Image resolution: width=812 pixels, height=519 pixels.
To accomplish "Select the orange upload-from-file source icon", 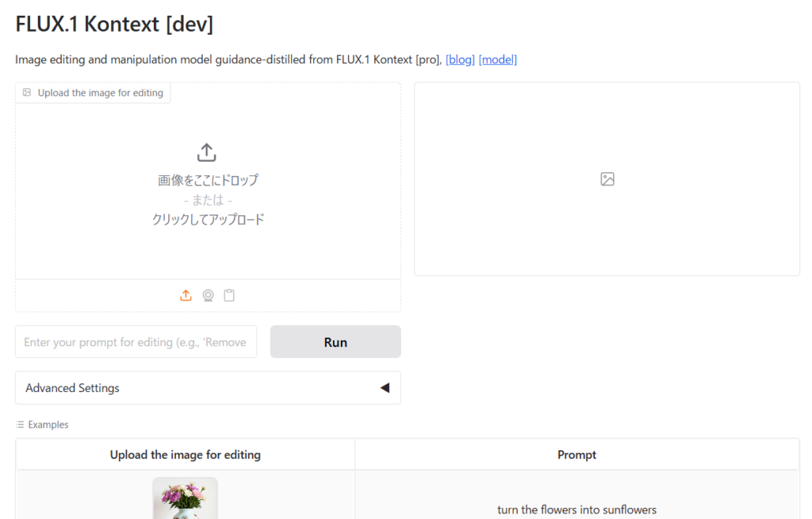I will tap(186, 295).
